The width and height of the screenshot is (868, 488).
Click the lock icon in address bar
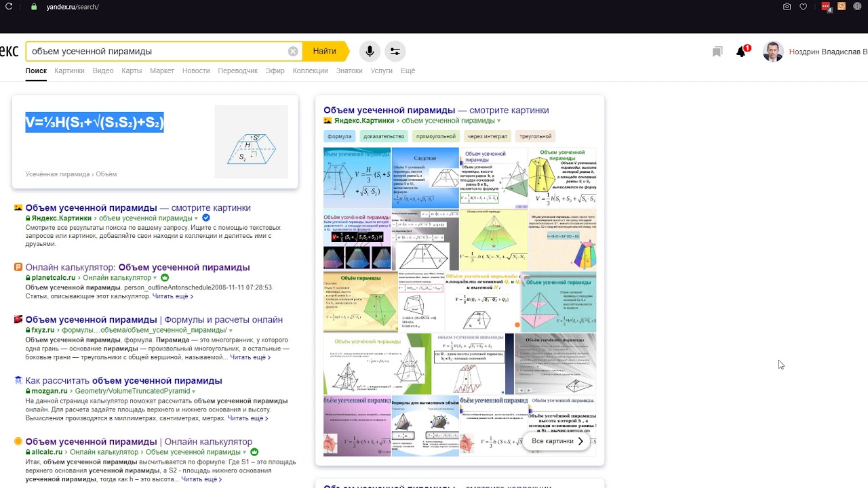click(x=34, y=7)
